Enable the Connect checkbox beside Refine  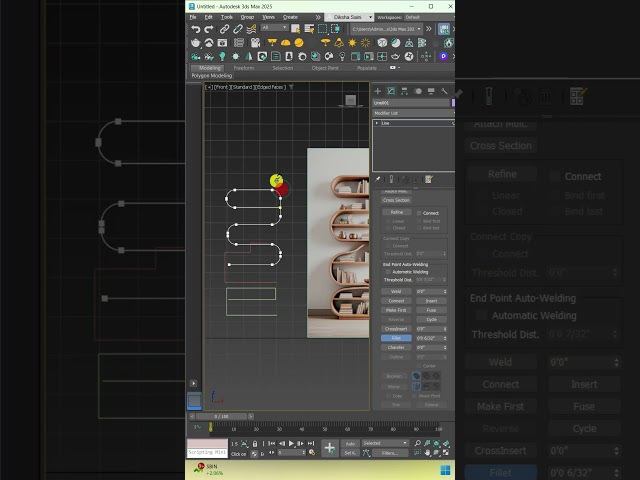tap(419, 213)
